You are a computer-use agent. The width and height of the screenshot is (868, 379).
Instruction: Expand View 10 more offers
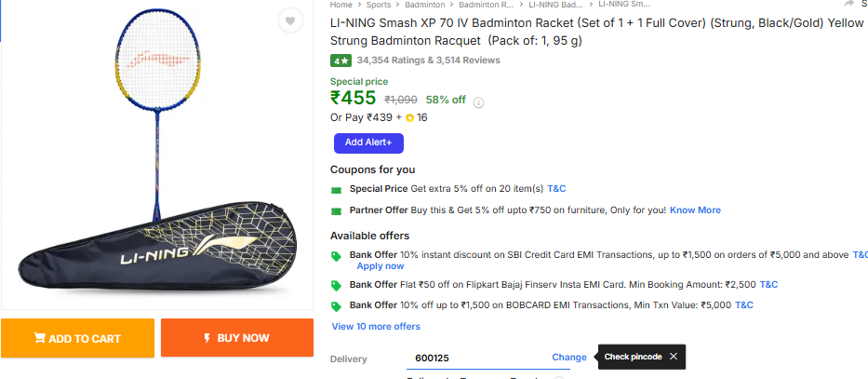[376, 327]
